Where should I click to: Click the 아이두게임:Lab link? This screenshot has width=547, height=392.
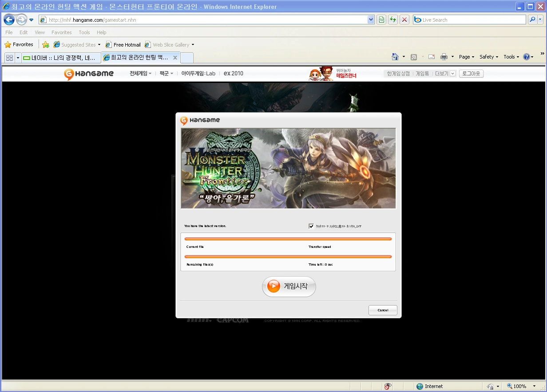[198, 74]
